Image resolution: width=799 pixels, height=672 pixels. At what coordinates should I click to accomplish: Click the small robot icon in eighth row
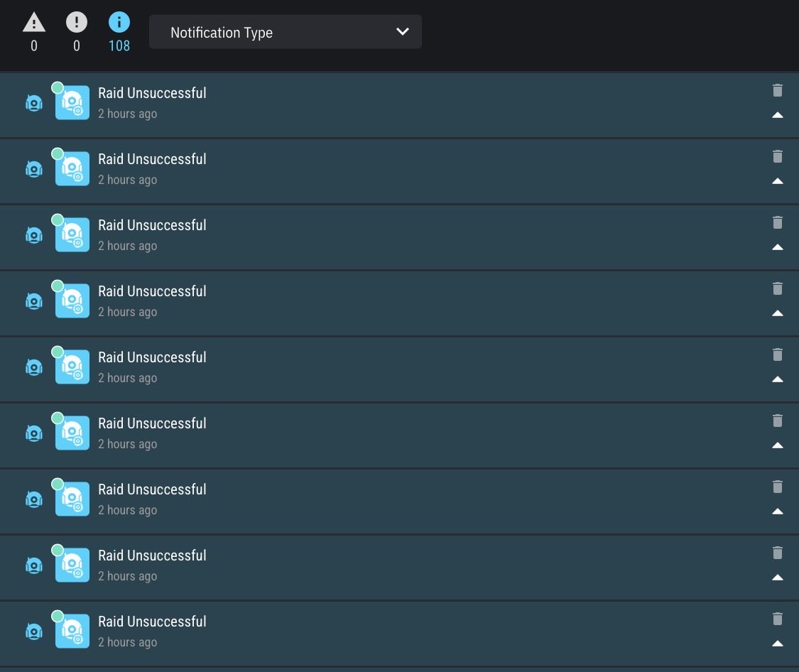(x=34, y=565)
